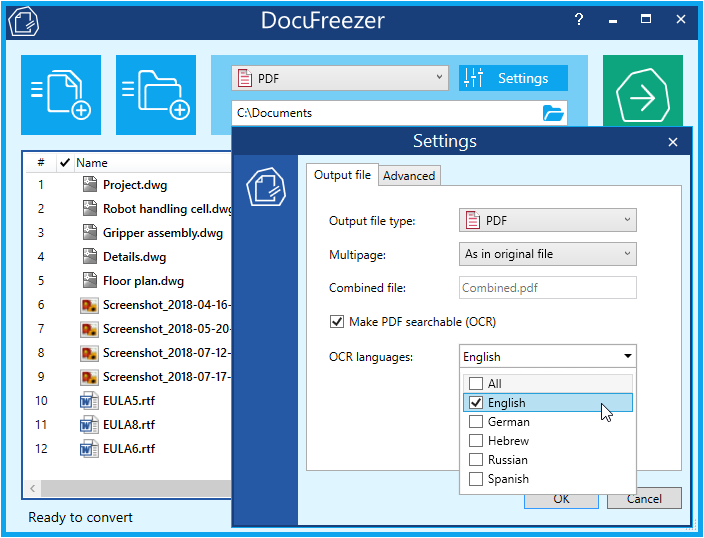Click the Robot handling cell.dwg file icon
This screenshot has width=704, height=538.
click(x=90, y=208)
